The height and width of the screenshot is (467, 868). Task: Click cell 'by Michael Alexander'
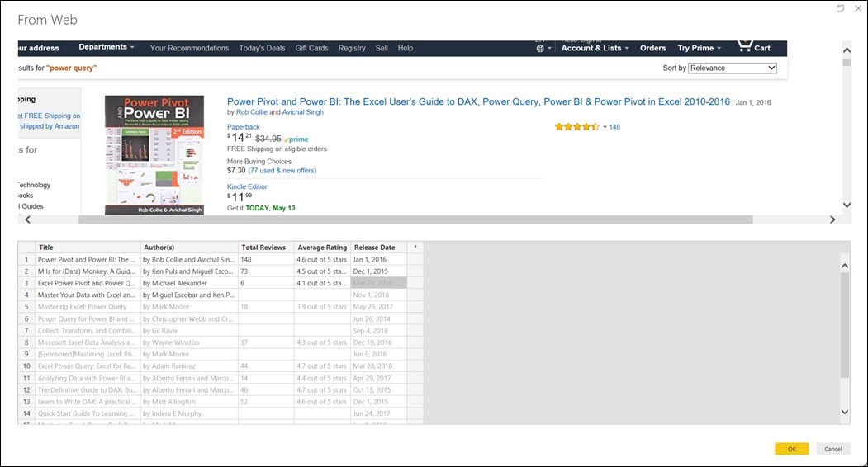190,283
